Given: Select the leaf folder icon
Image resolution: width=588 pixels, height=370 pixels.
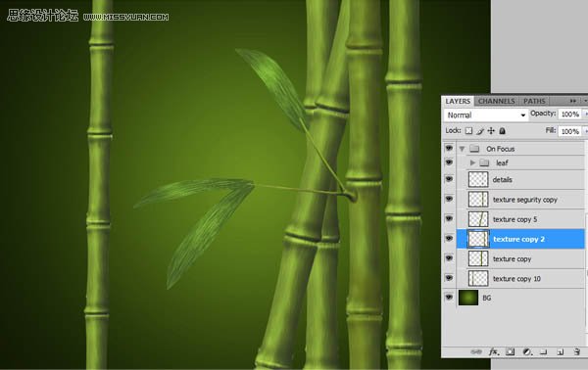Looking at the screenshot, I should tap(484, 162).
